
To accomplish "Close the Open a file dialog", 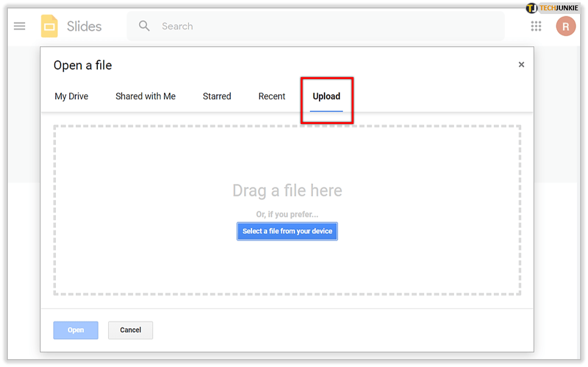I will (x=521, y=65).
